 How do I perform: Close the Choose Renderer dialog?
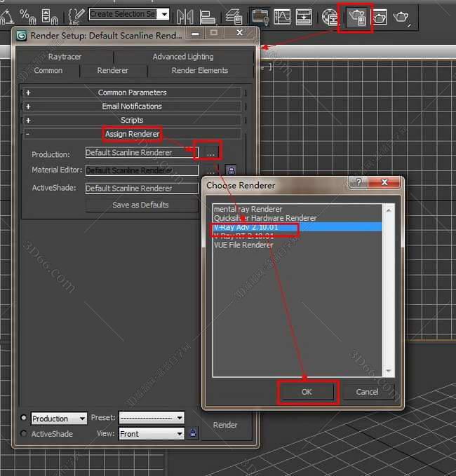[x=384, y=182]
